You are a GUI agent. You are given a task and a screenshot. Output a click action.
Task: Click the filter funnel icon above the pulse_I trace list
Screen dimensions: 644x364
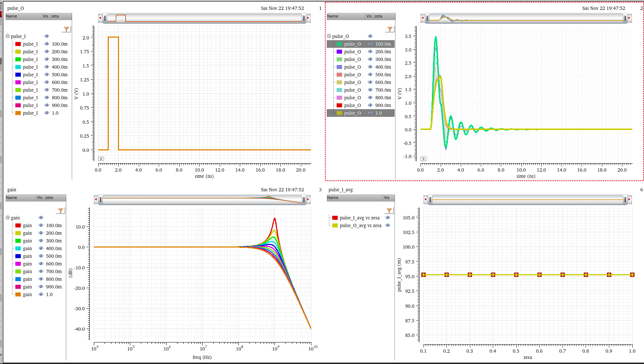pyautogui.click(x=66, y=29)
